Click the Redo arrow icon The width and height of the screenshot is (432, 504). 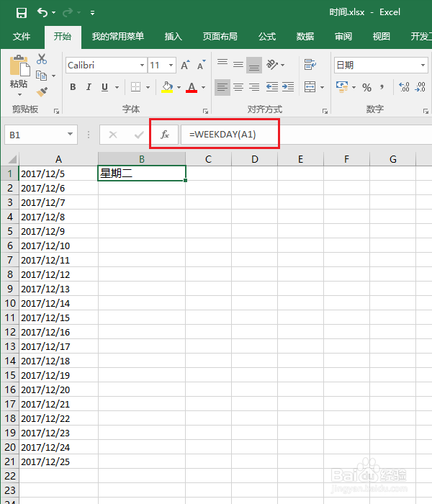pos(68,12)
